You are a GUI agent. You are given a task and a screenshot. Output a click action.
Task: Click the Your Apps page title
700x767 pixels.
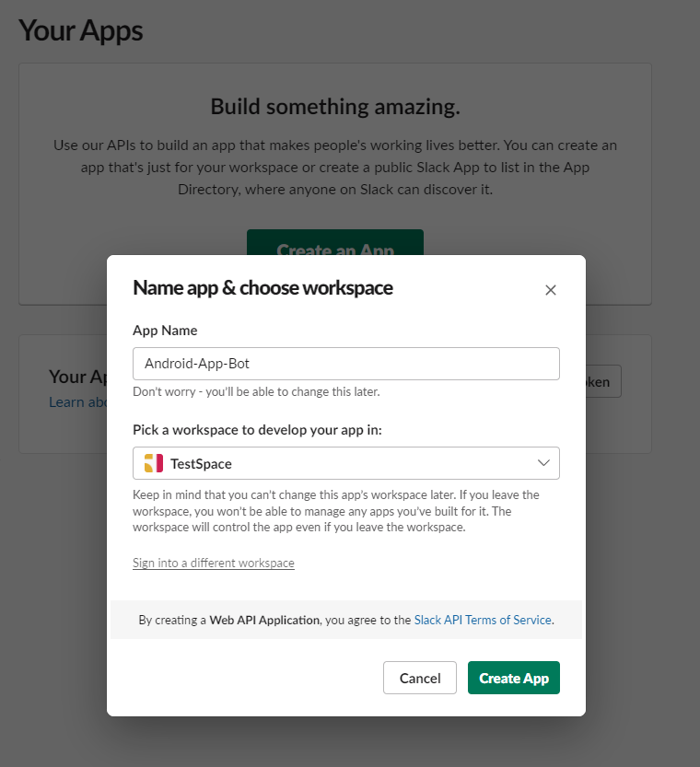pos(81,30)
